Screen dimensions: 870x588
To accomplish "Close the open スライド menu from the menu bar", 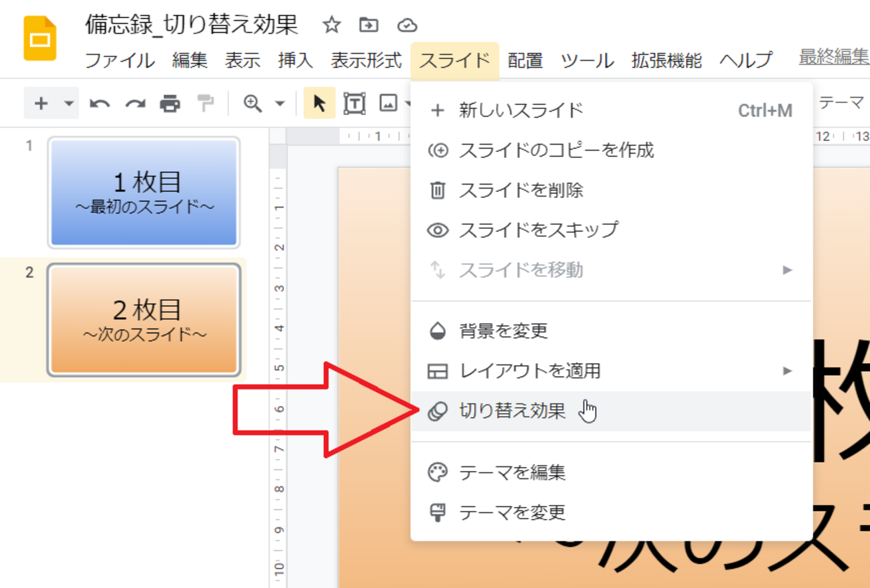I will [x=455, y=61].
